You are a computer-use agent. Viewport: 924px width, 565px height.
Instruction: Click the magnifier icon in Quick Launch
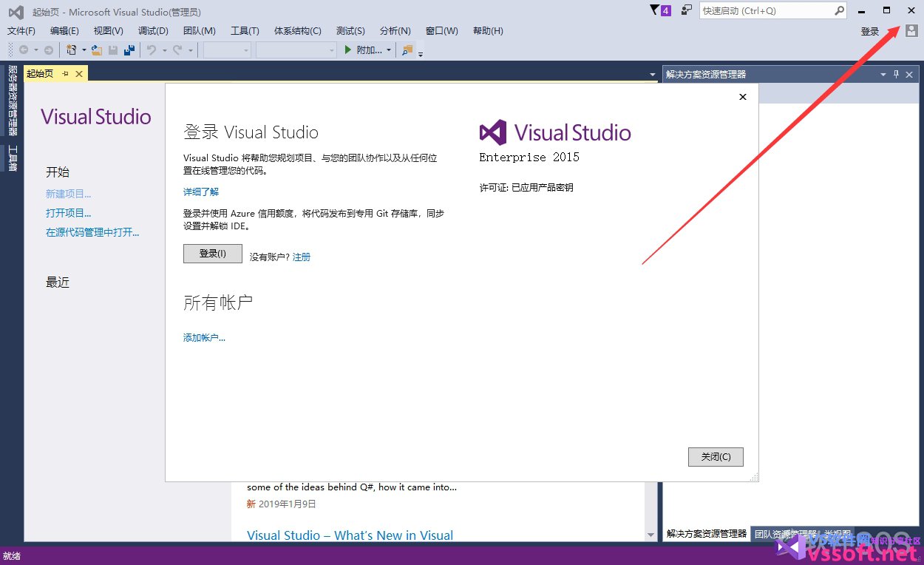pos(839,10)
